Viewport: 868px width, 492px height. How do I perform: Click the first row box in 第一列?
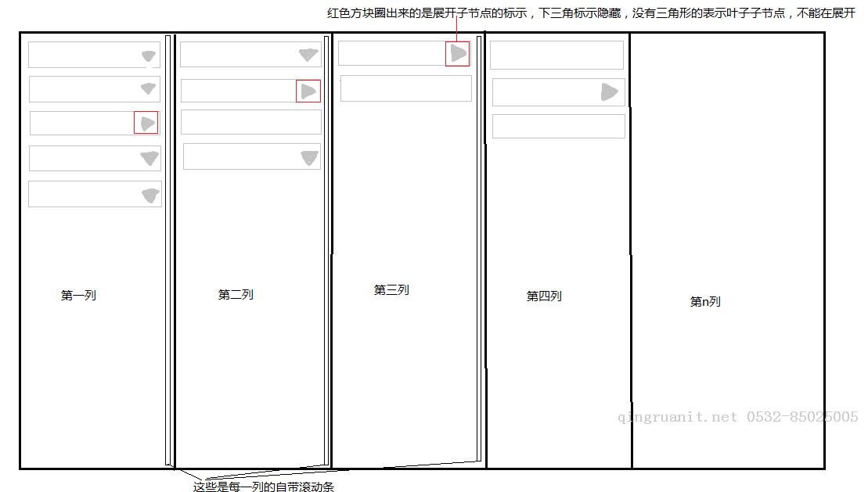pos(95,55)
